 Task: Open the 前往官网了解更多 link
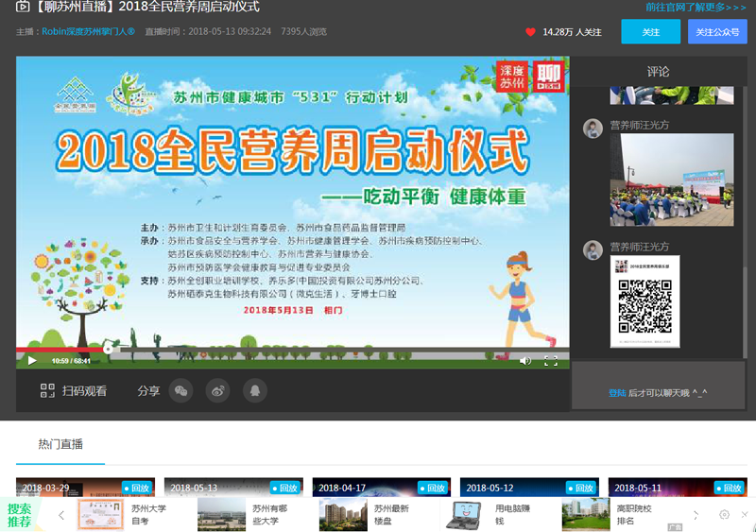coord(696,8)
